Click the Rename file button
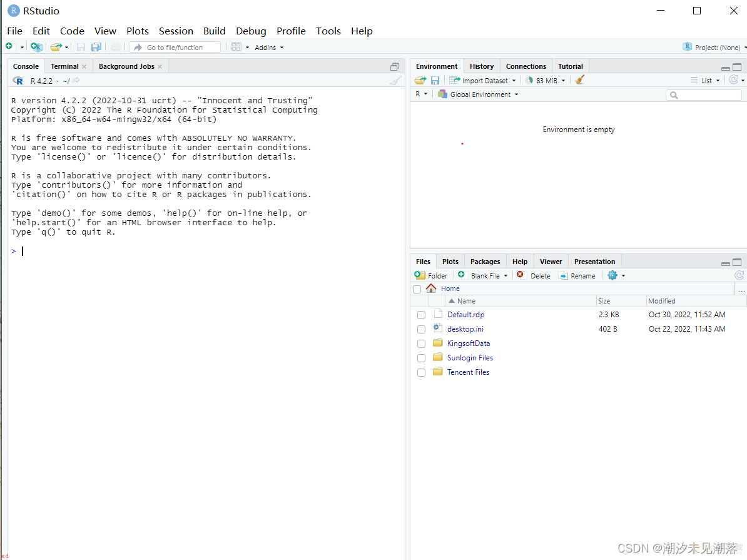 click(576, 275)
